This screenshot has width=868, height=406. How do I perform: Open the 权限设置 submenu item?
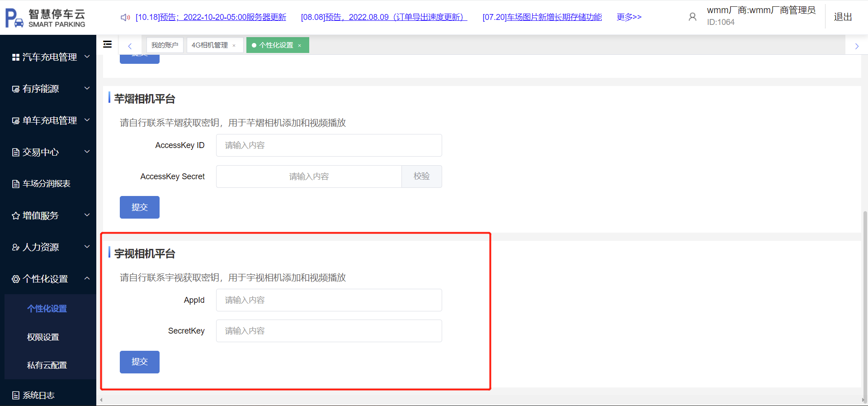43,337
